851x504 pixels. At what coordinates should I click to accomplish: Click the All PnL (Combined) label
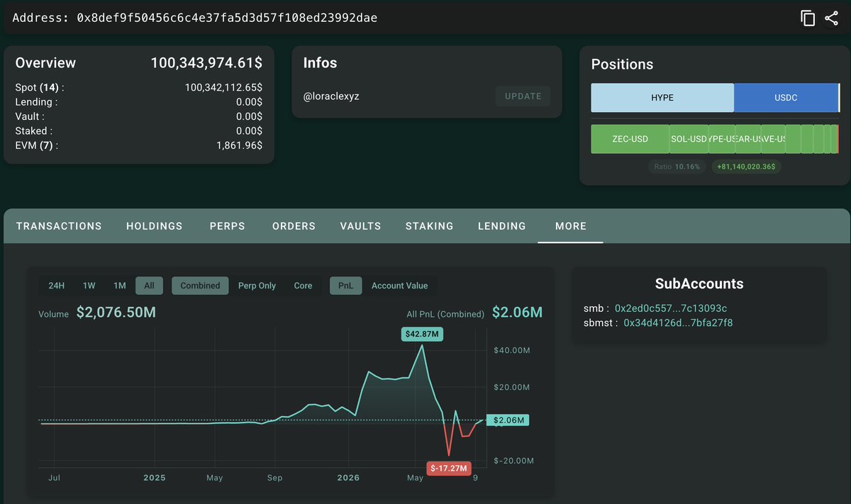(x=445, y=314)
